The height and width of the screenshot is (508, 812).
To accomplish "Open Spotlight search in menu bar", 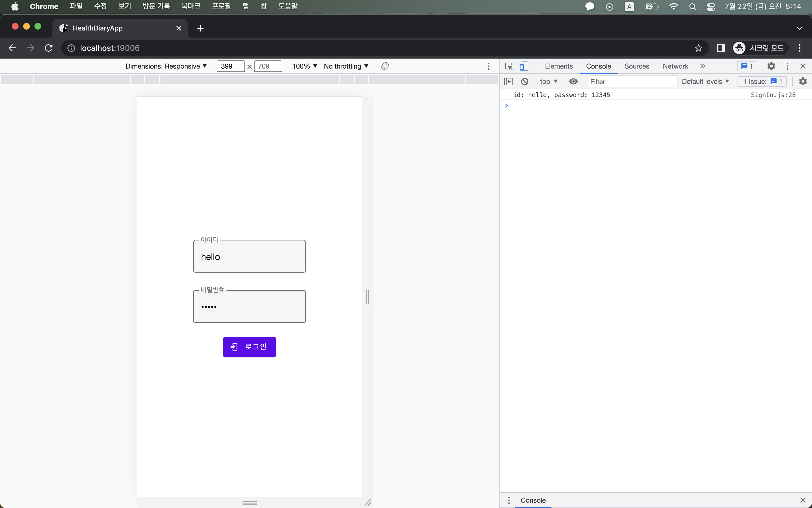I will point(692,7).
